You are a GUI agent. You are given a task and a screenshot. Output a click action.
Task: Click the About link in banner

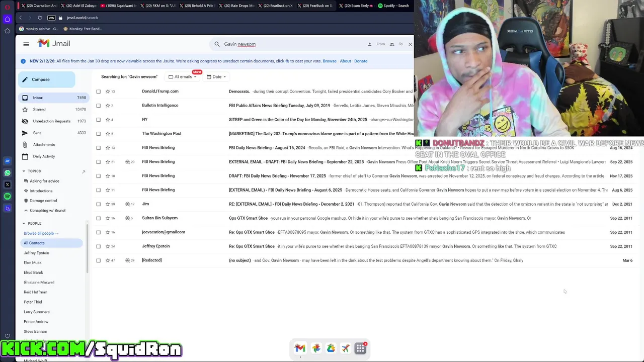coord(345,61)
